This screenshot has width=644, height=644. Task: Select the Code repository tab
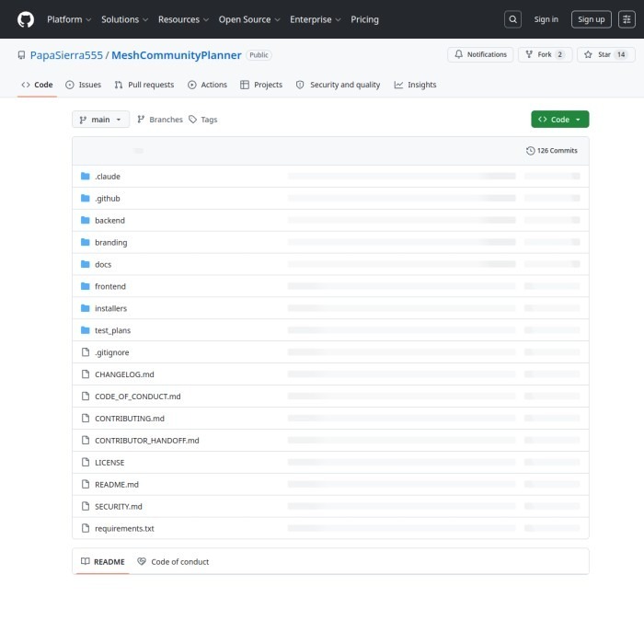click(37, 85)
